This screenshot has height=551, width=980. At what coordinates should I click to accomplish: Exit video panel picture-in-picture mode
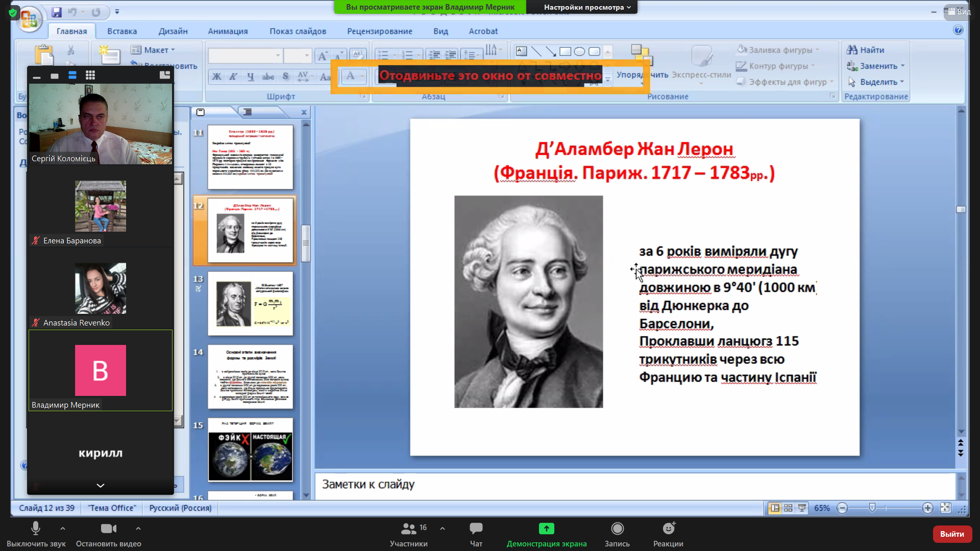pos(164,75)
